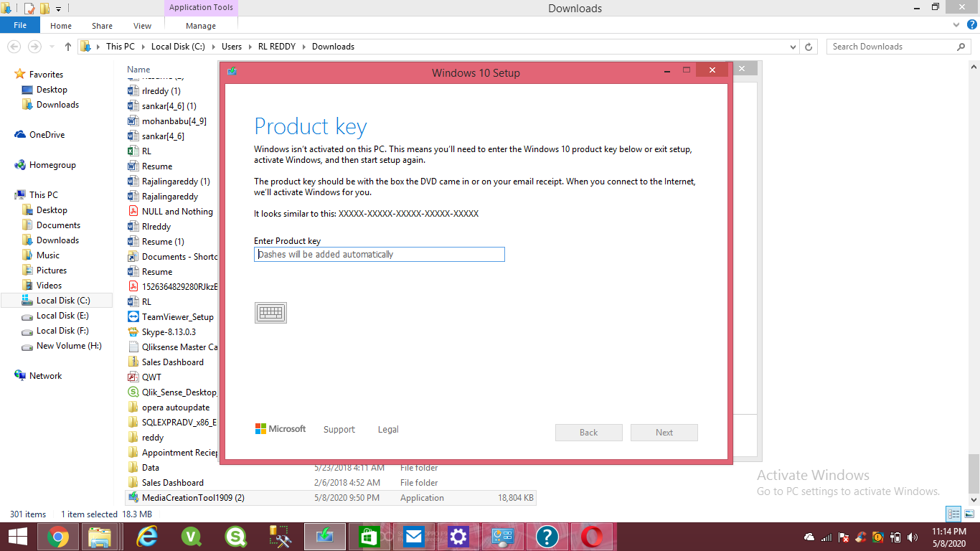
Task: Open the Share ribbon tab
Action: tap(102, 26)
